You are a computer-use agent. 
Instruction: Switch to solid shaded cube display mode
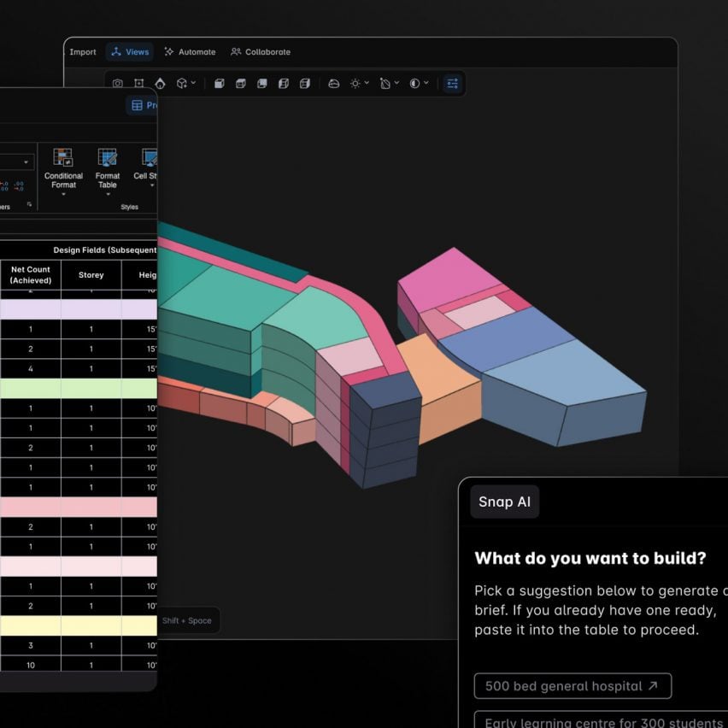pos(219,83)
